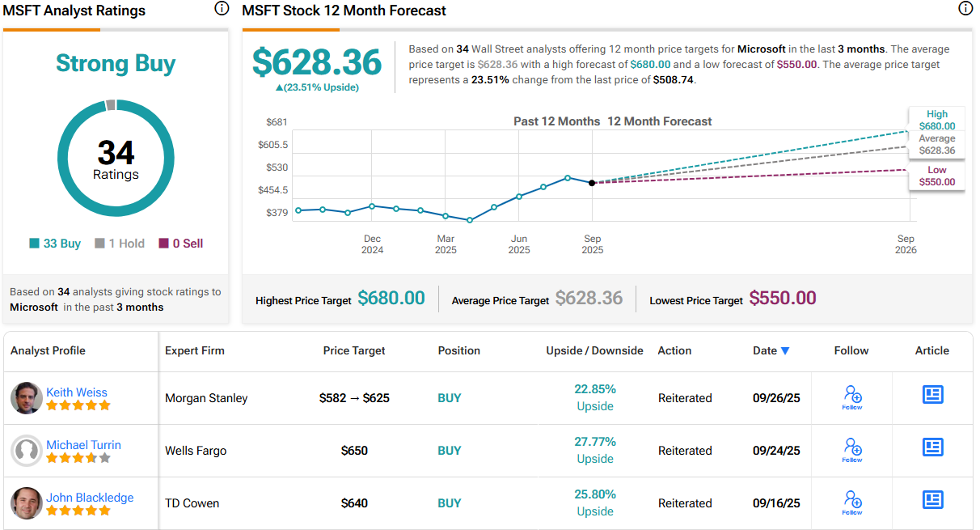The width and height of the screenshot is (980, 530).
Task: Click the Article column header
Action: [932, 350]
